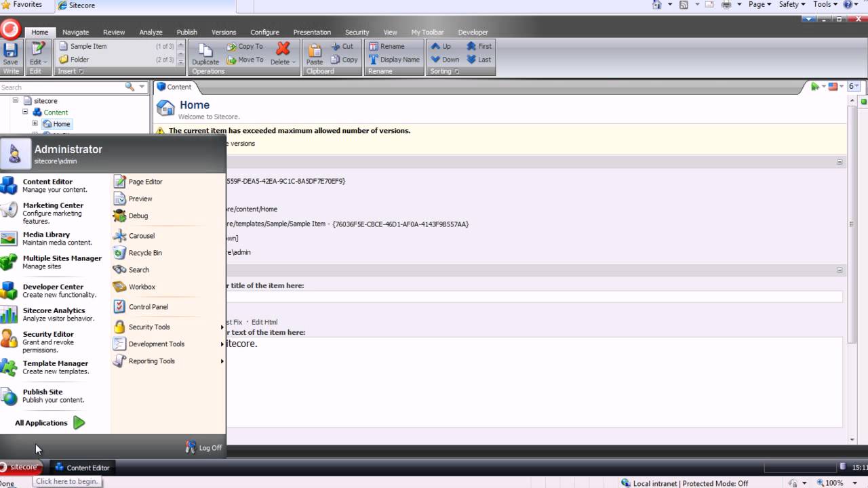The width and height of the screenshot is (868, 488).
Task: Open the Recycle Bin
Action: point(138,253)
